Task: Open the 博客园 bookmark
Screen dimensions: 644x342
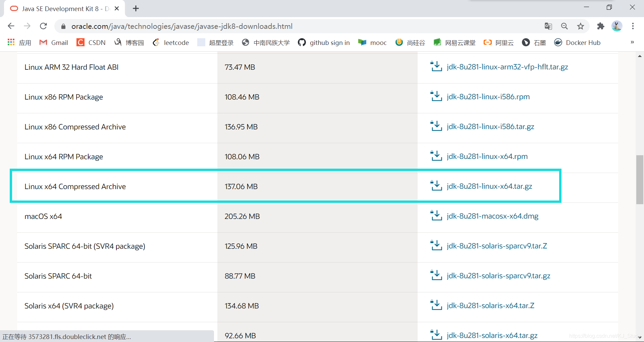Action: click(129, 43)
